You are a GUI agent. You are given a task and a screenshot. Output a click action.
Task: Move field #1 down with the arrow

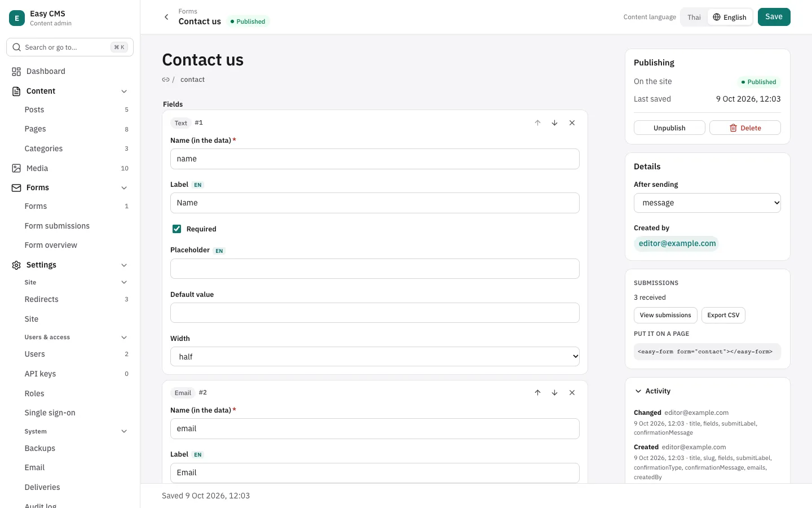click(x=554, y=123)
